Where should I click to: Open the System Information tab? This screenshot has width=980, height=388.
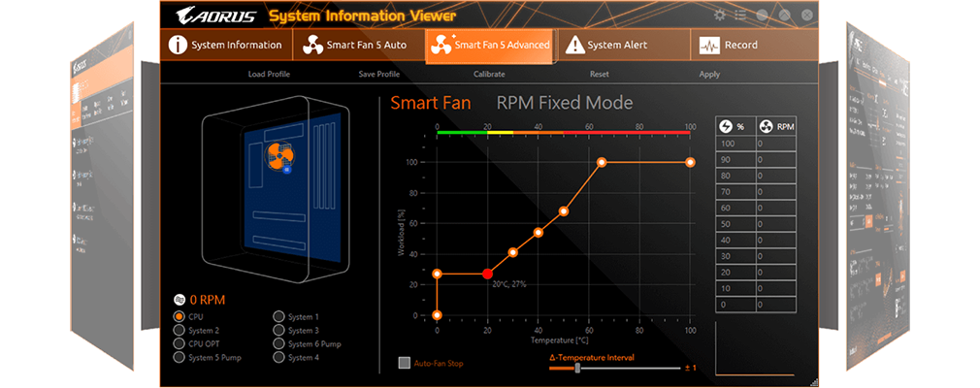coord(226,45)
